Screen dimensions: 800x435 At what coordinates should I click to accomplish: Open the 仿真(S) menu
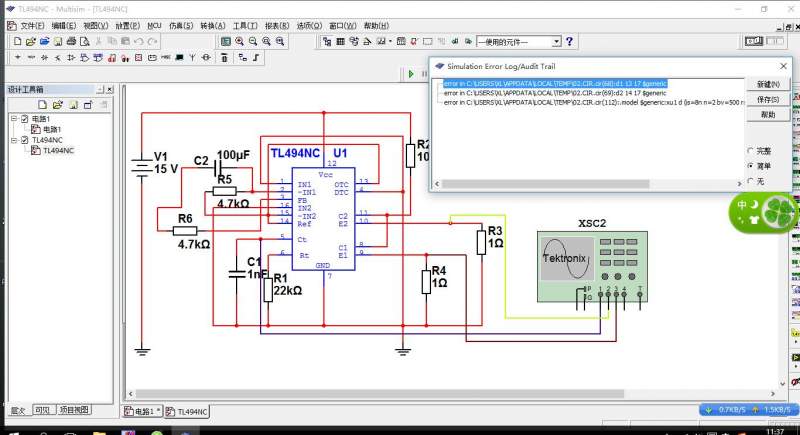coord(181,25)
